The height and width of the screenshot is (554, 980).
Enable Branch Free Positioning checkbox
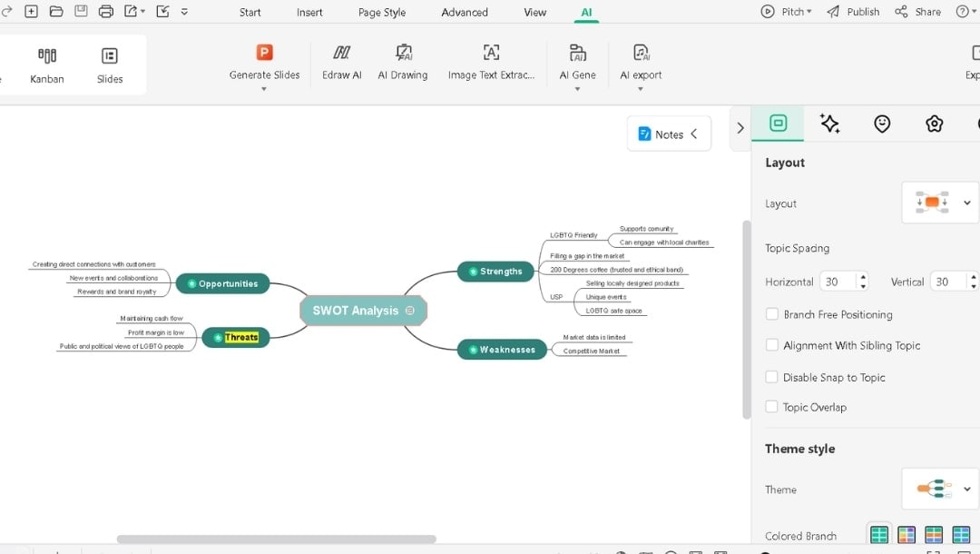772,314
